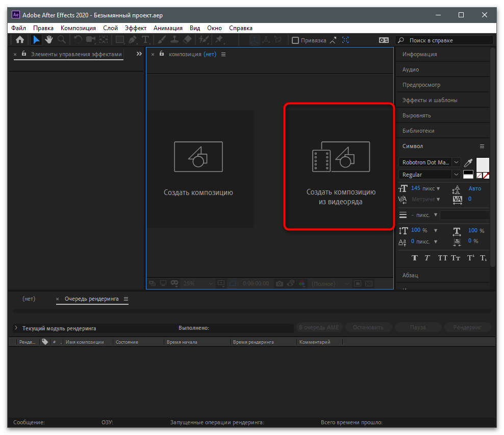This screenshot has width=504, height=435.
Task: Toggle All Caps text style
Action: click(x=442, y=258)
